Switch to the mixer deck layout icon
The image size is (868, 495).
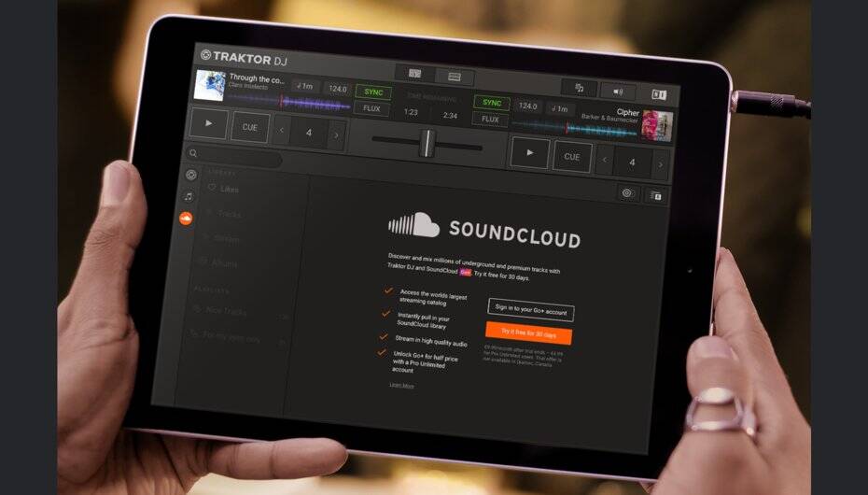pyautogui.click(x=455, y=77)
